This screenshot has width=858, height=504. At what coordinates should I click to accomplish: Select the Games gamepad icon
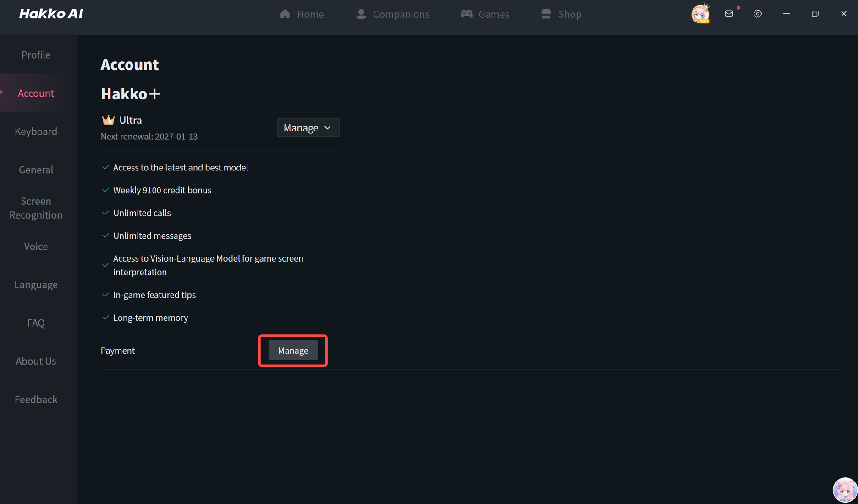pyautogui.click(x=467, y=14)
